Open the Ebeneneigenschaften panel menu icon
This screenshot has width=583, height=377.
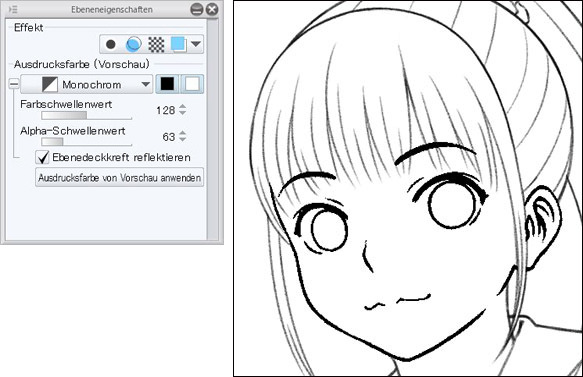pos(13,9)
